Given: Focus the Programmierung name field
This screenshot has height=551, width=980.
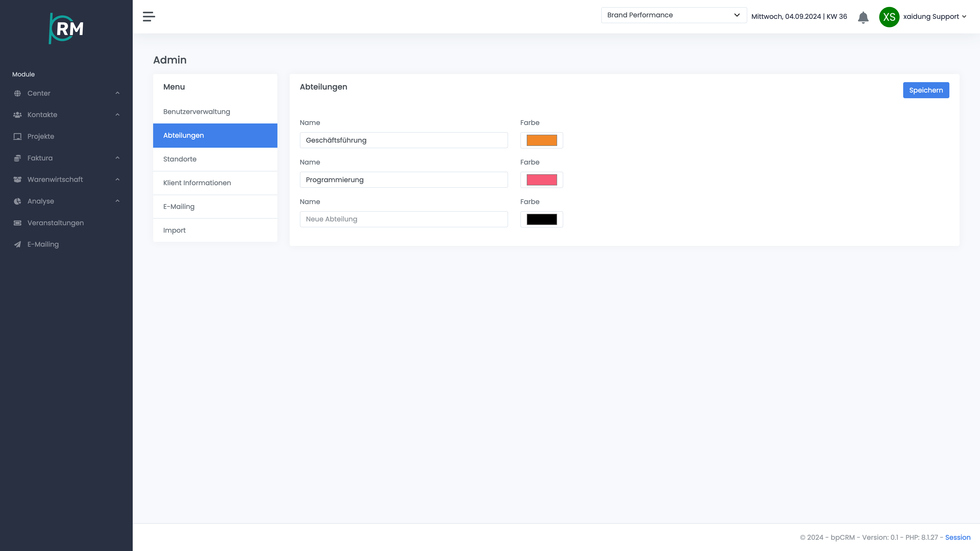Looking at the screenshot, I should pos(404,180).
